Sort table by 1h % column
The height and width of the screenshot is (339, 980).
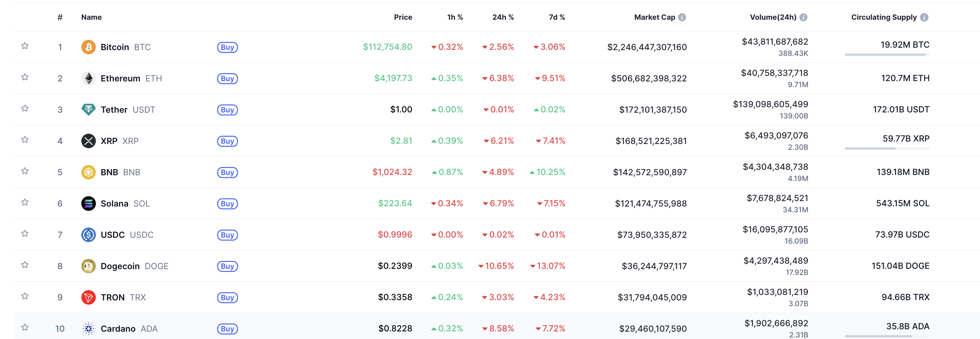pos(455,17)
